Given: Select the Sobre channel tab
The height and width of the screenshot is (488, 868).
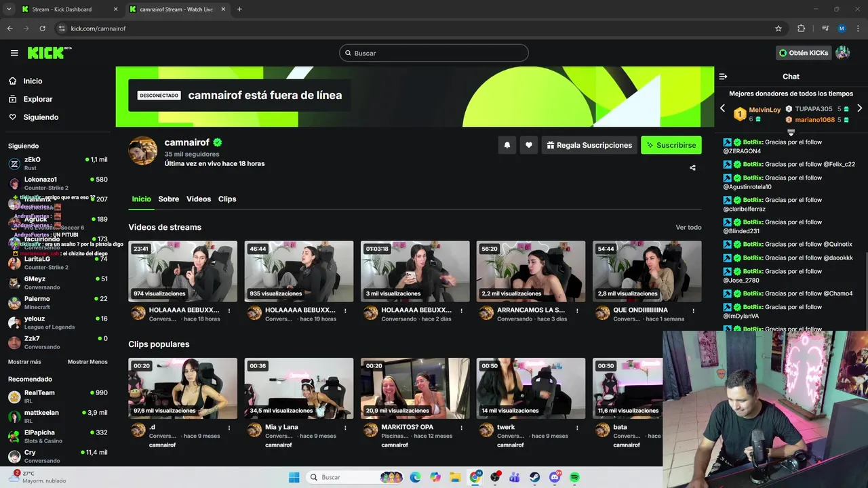Looking at the screenshot, I should [x=169, y=199].
